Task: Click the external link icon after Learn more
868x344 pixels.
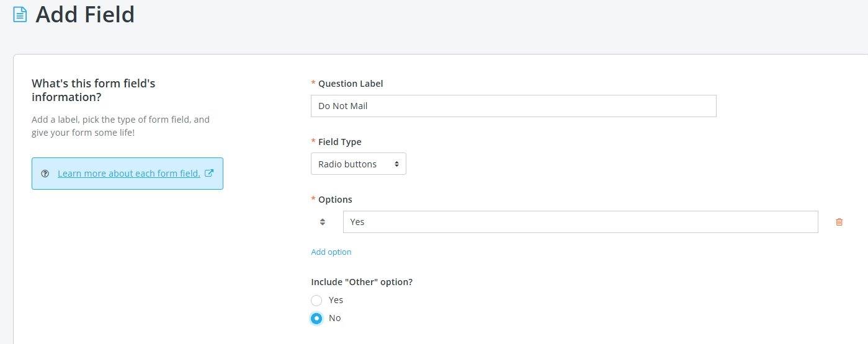Action: coord(209,174)
